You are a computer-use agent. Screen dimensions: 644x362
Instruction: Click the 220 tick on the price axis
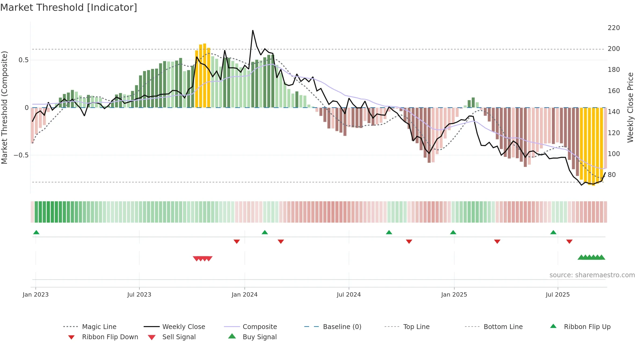click(x=614, y=28)
